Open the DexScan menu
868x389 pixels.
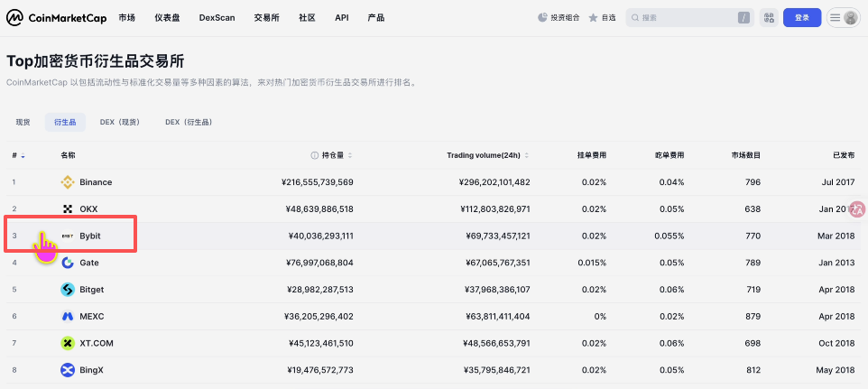[x=217, y=18]
